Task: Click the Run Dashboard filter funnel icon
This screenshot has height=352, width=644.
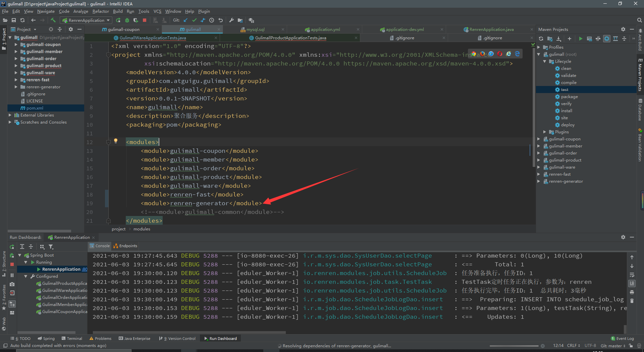Action: click(x=51, y=247)
